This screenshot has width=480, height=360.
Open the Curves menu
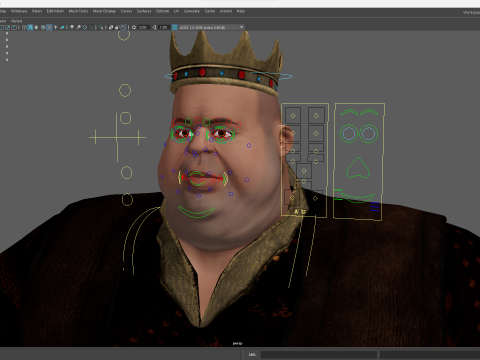126,11
